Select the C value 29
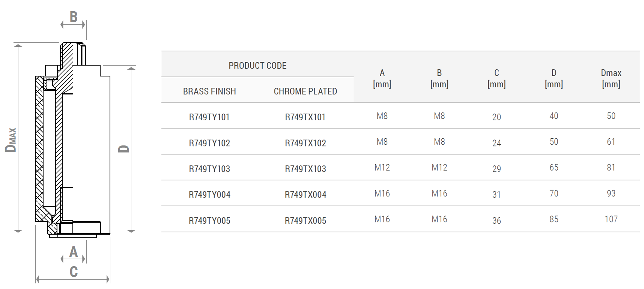Viewport: 644px width, 289px height. point(497,169)
